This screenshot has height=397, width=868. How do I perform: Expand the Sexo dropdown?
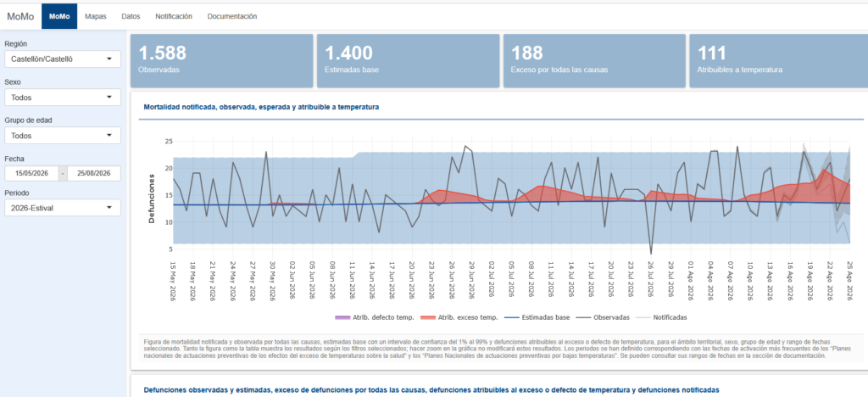(63, 98)
